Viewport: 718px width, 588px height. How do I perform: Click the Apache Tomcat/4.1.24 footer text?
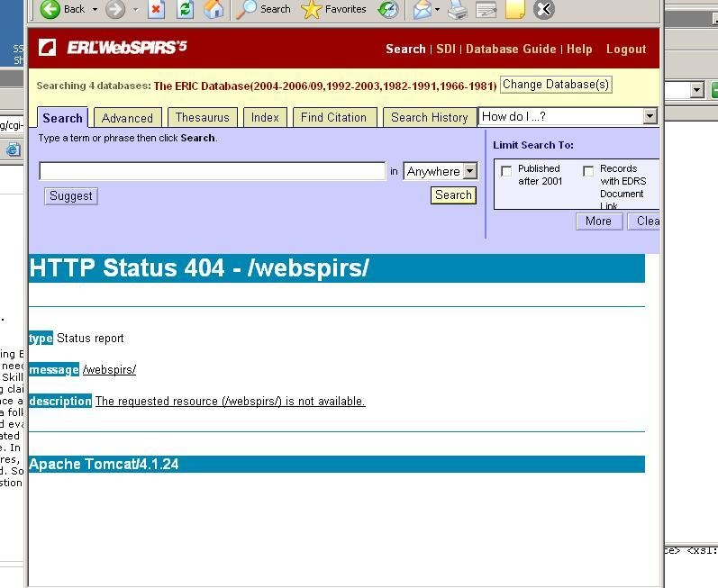point(104,464)
